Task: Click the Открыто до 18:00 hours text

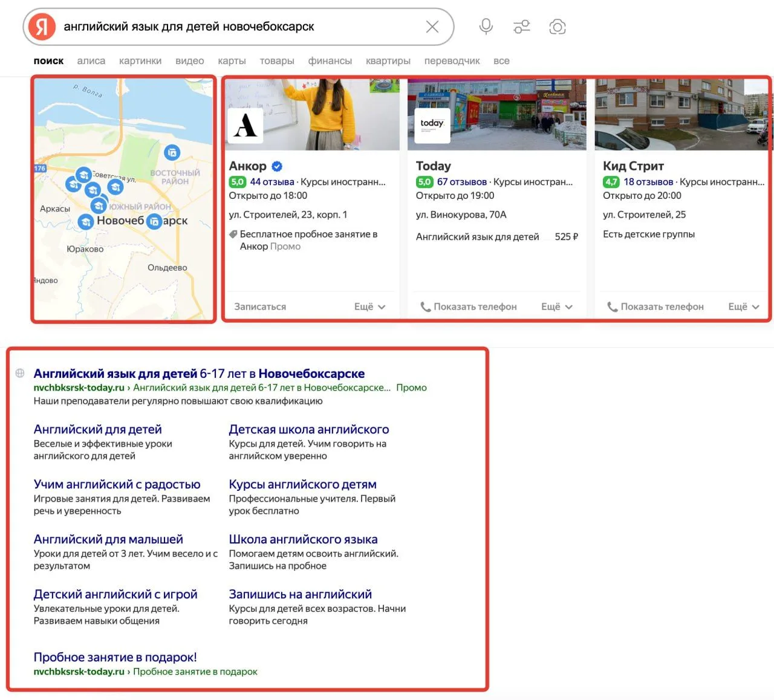Action: click(268, 195)
